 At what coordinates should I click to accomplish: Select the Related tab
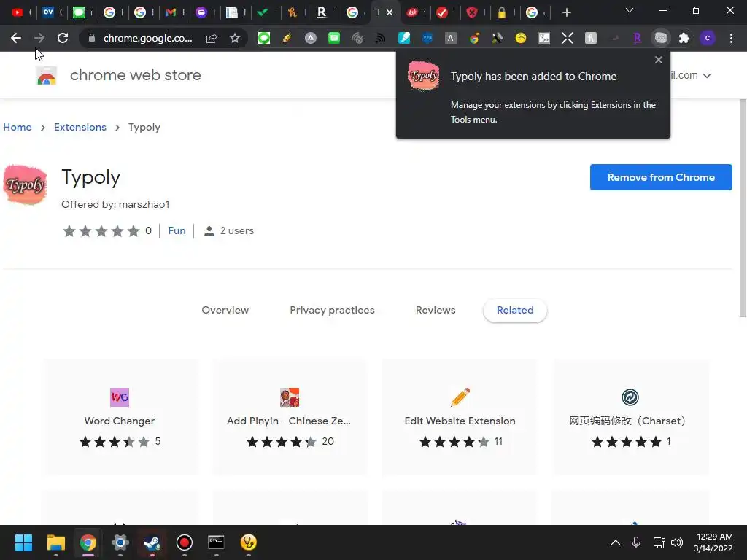click(515, 310)
